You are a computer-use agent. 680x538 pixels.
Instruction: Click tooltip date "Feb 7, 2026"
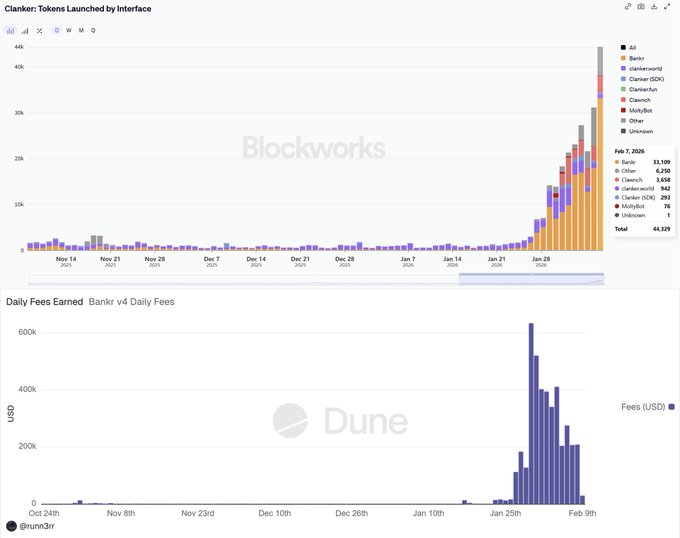coord(629,151)
